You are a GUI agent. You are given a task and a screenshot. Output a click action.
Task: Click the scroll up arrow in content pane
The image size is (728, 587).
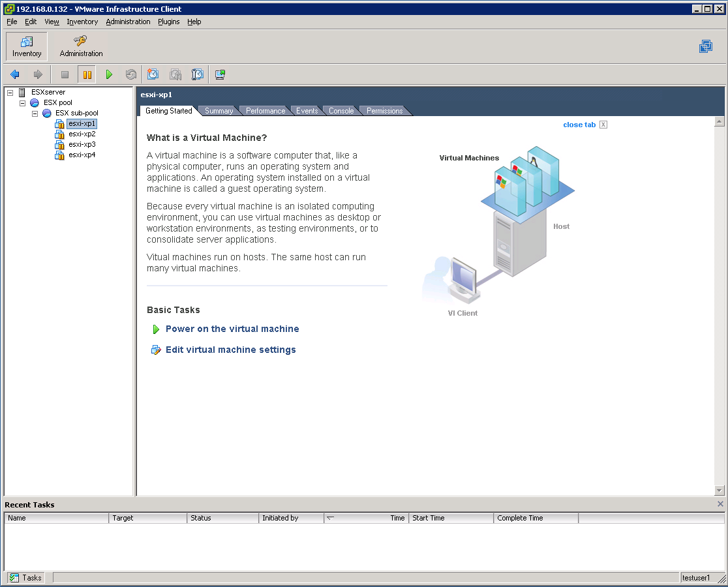tap(719, 121)
